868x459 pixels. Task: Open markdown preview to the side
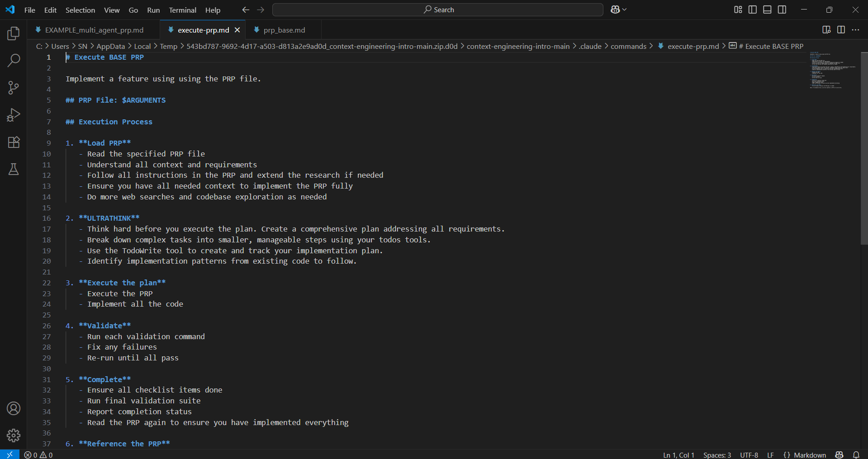coord(826,30)
